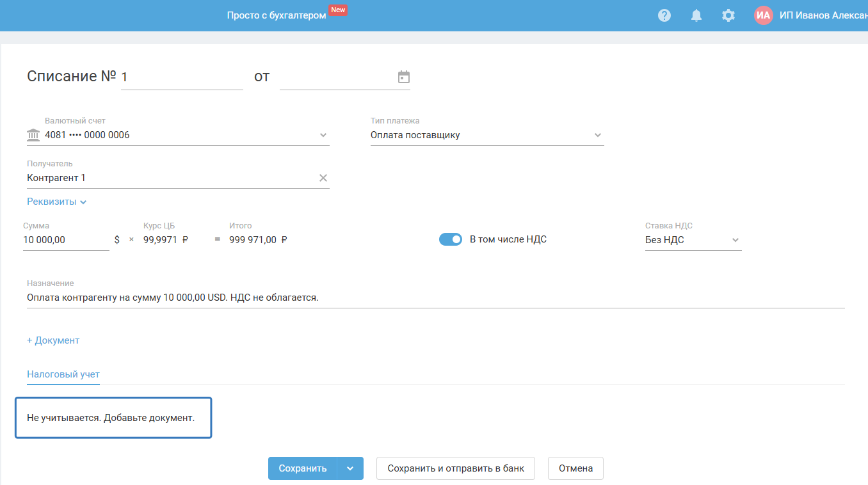Click the bank building icon by account
The width and height of the screenshot is (868, 485).
[x=33, y=135]
